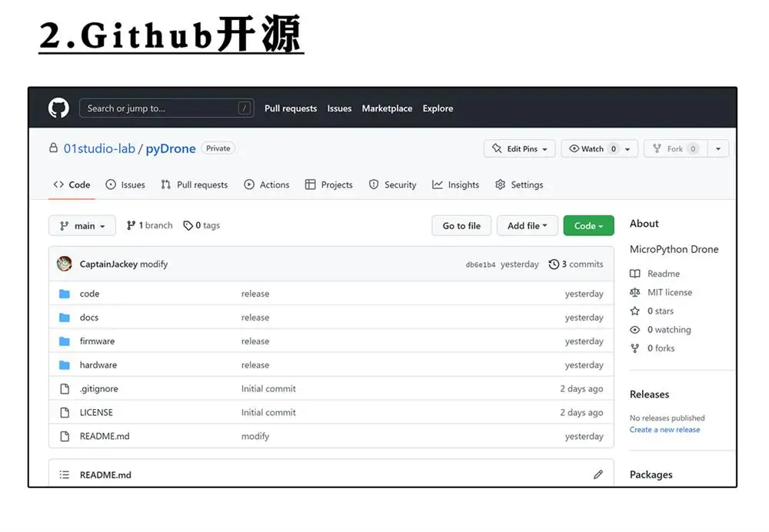The height and width of the screenshot is (532, 769).
Task: Expand the caret next to Fork
Action: point(718,148)
